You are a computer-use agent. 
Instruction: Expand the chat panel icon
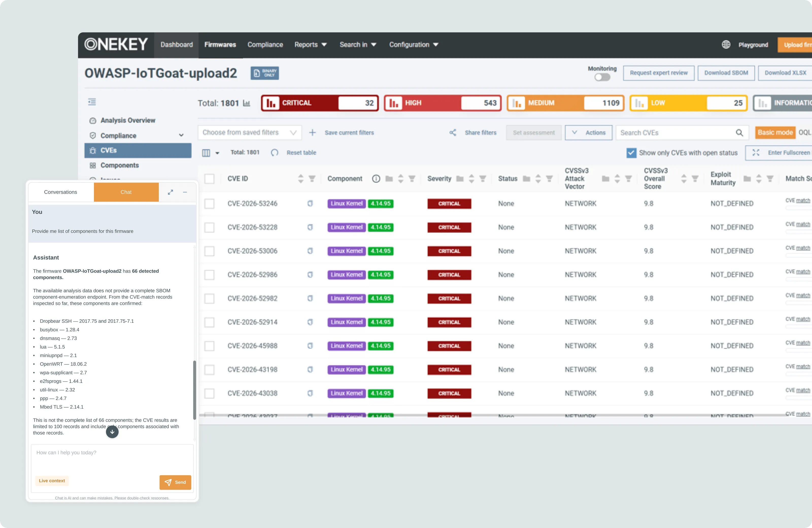pyautogui.click(x=170, y=192)
